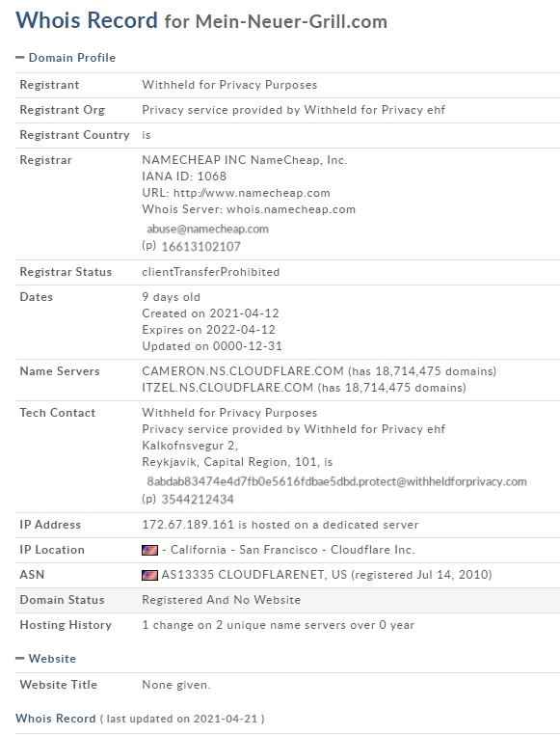Click the ITZEL.NS.CLOUDFLARE.COM name server
The height and width of the screenshot is (735, 560).
click(x=227, y=388)
